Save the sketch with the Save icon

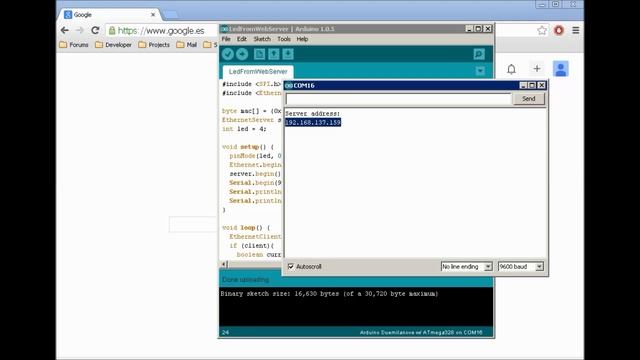tap(288, 54)
